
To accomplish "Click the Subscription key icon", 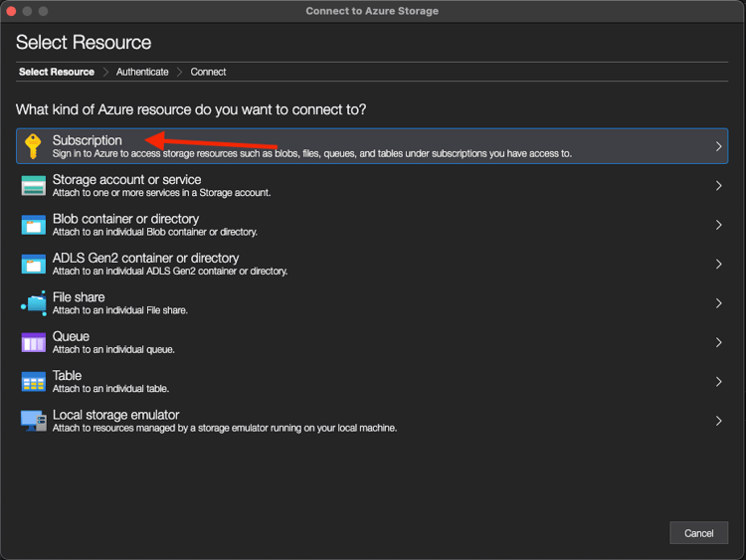I will click(x=34, y=146).
